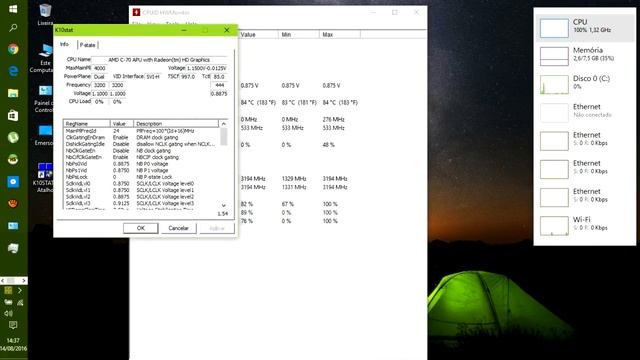Image resolution: width=640 pixels, height=360 pixels.
Task: Select the DisNclkGatingIdle row
Action: 141,144
